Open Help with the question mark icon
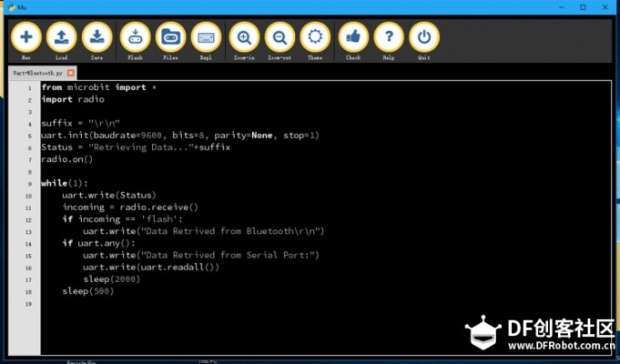The height and width of the screenshot is (364, 620). (389, 37)
